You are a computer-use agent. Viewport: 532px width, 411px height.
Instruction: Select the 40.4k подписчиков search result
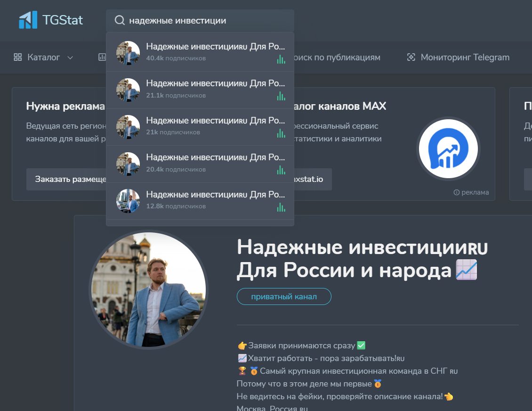[200, 52]
